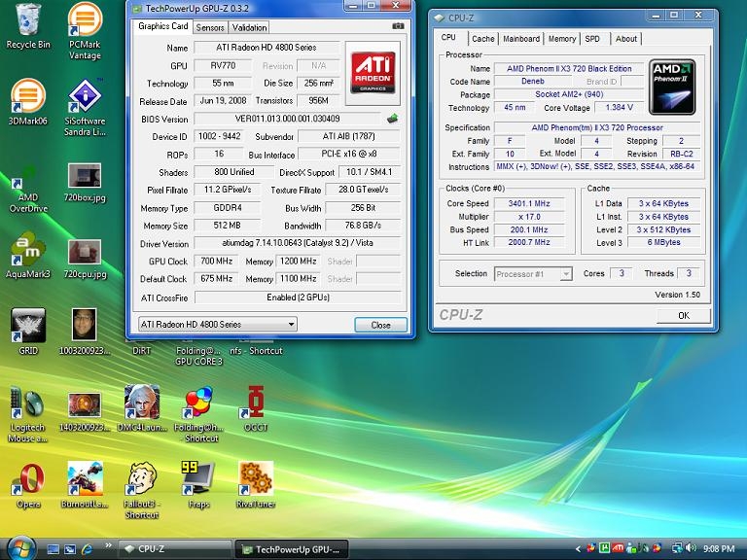Viewport: 747px width, 560px height.
Task: Click the ATI Radeon logo in GPU-Z
Action: (373, 73)
